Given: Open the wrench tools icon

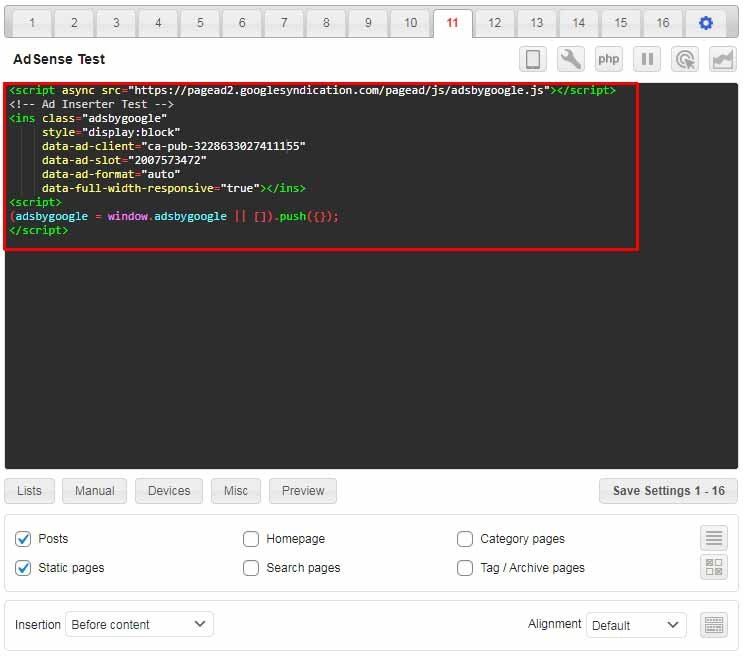Looking at the screenshot, I should click(571, 59).
